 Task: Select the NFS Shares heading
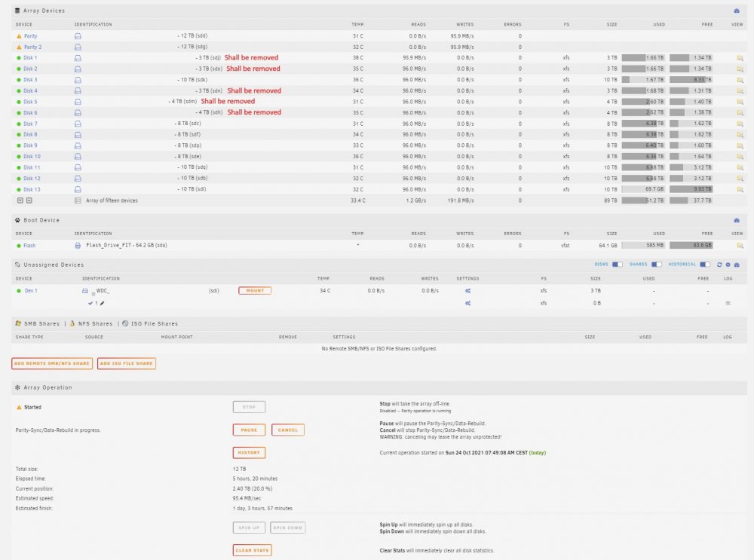[x=95, y=323]
